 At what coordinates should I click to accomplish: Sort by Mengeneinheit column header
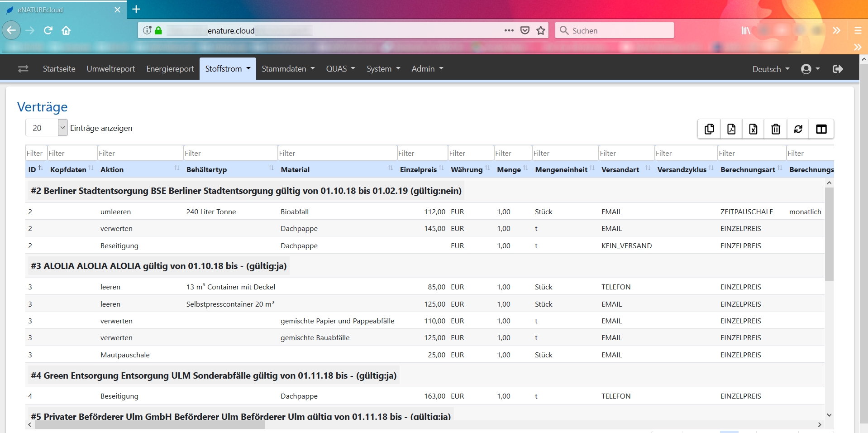565,169
